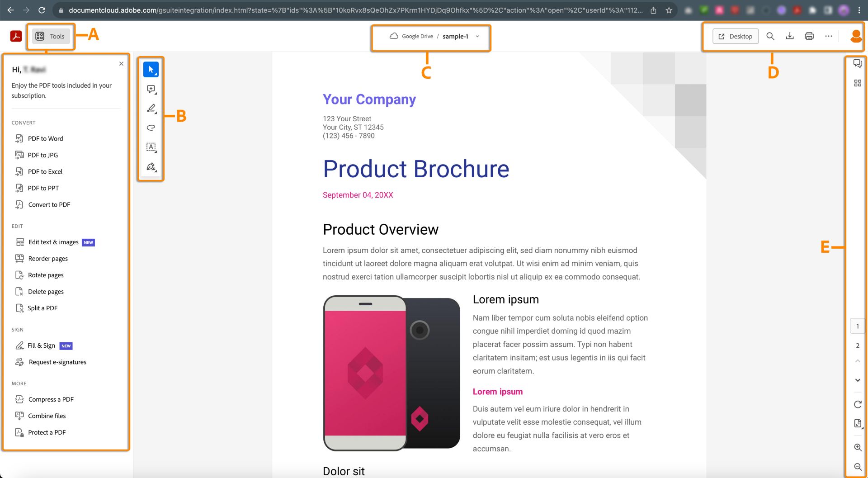Go to next page arrow
This screenshot has height=478, width=868.
[x=858, y=380]
